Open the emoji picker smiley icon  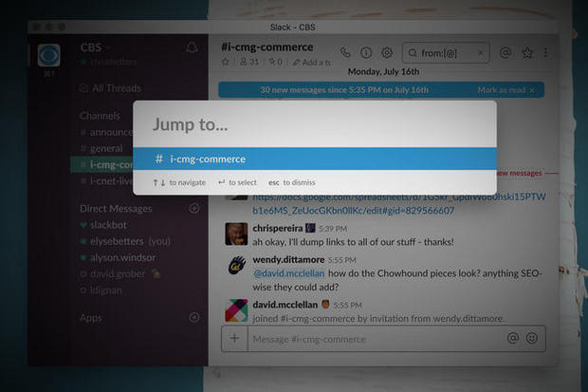[531, 338]
